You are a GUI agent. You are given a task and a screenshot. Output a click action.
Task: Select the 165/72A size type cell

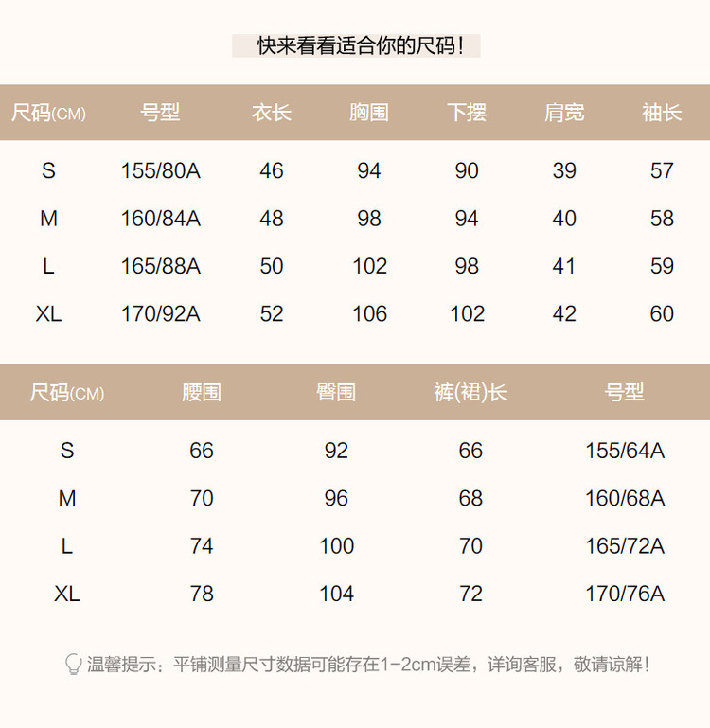click(625, 546)
